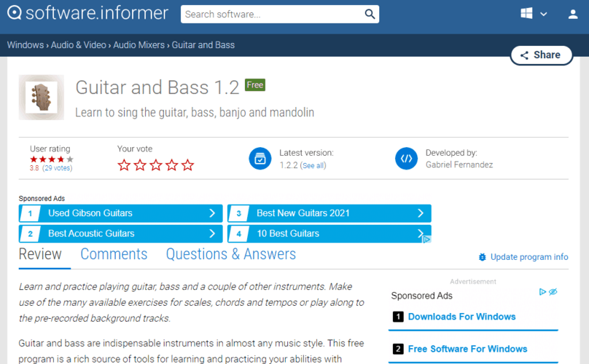Screen dimensions: 589x364
Task: Switch to the Review tab
Action: [x=40, y=254]
